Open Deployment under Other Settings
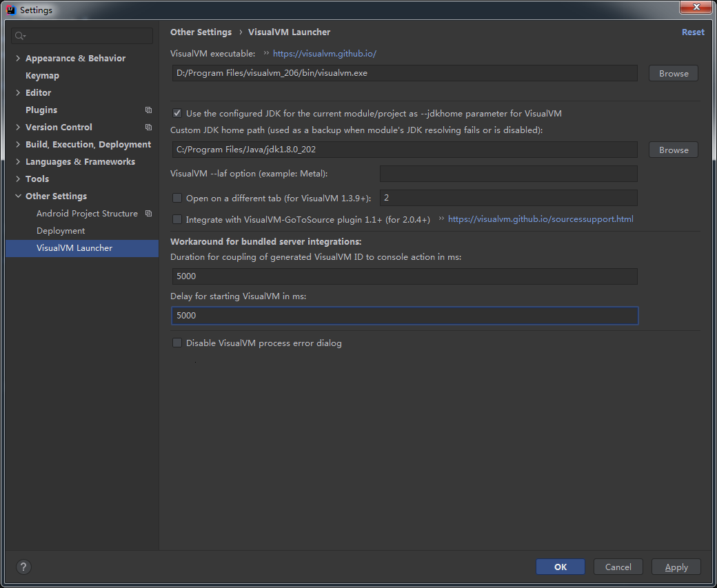This screenshot has width=717, height=588. tap(61, 231)
